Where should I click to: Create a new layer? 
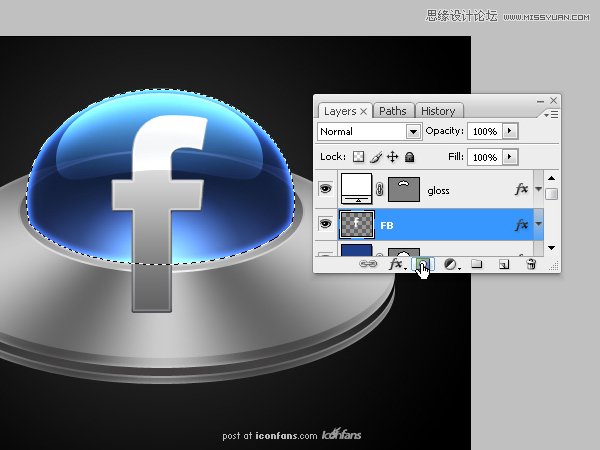coord(504,264)
